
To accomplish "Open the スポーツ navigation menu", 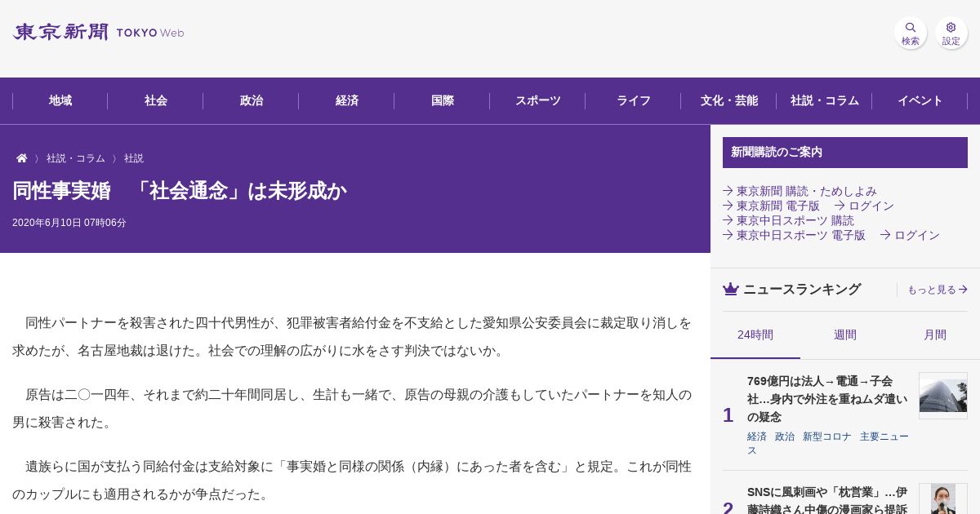I will 538,100.
